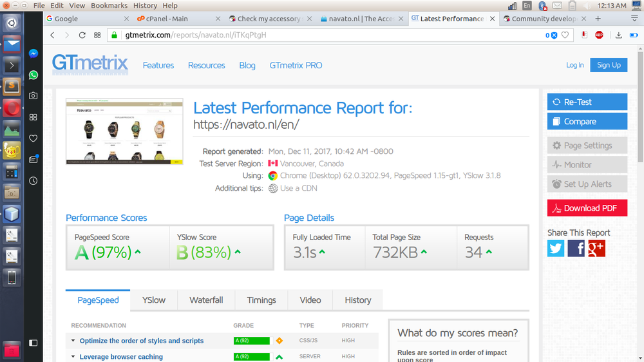
Task: Click the Leverage browser caching link
Action: pyautogui.click(x=121, y=357)
